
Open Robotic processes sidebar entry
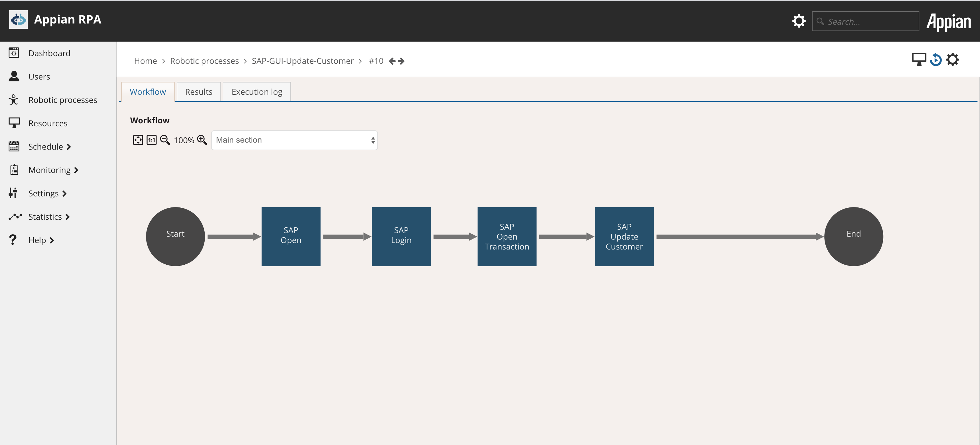63,100
